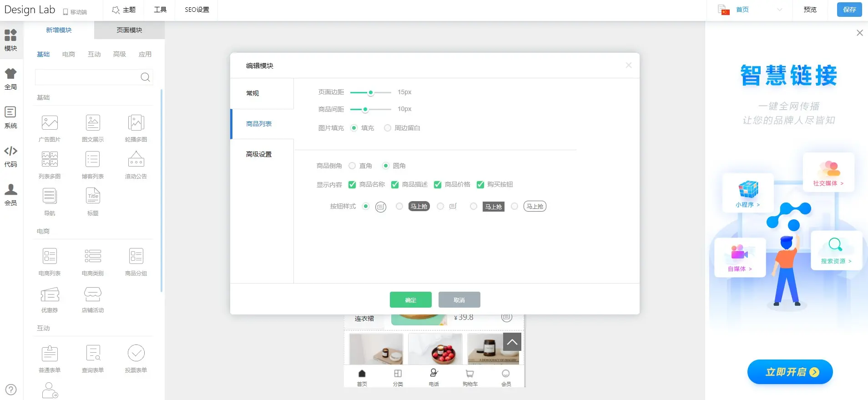Open the 电商 module category tab
Viewport: 868px width, 400px height.
click(69, 54)
